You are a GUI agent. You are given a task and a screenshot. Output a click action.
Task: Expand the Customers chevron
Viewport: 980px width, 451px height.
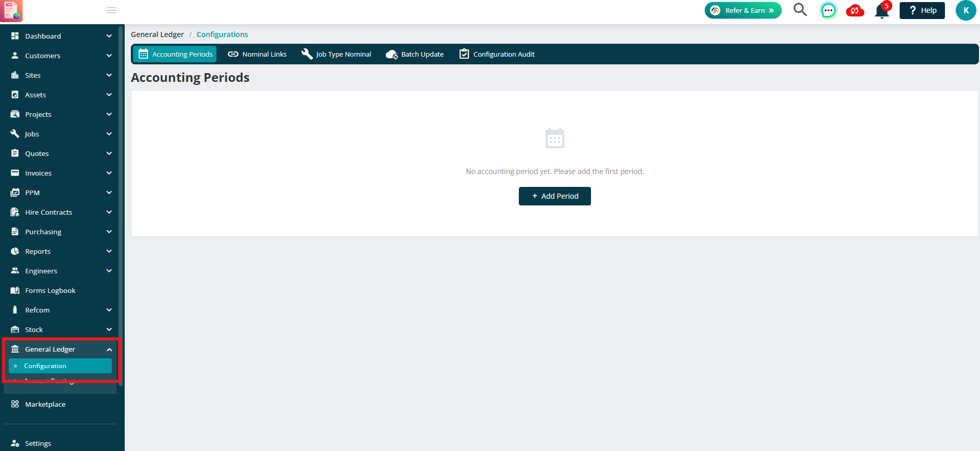(x=109, y=56)
